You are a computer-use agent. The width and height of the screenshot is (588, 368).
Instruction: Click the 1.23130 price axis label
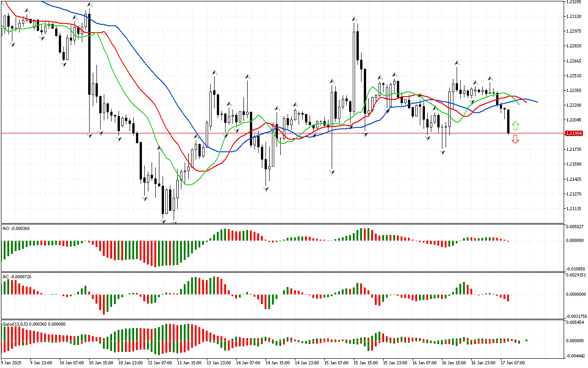[x=573, y=17]
